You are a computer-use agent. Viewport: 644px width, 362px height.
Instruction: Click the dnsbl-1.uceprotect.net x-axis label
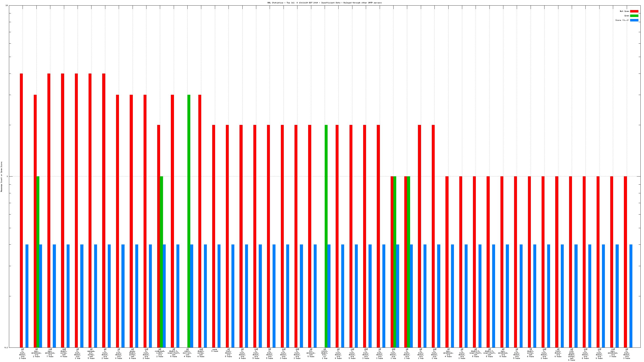tap(174, 353)
